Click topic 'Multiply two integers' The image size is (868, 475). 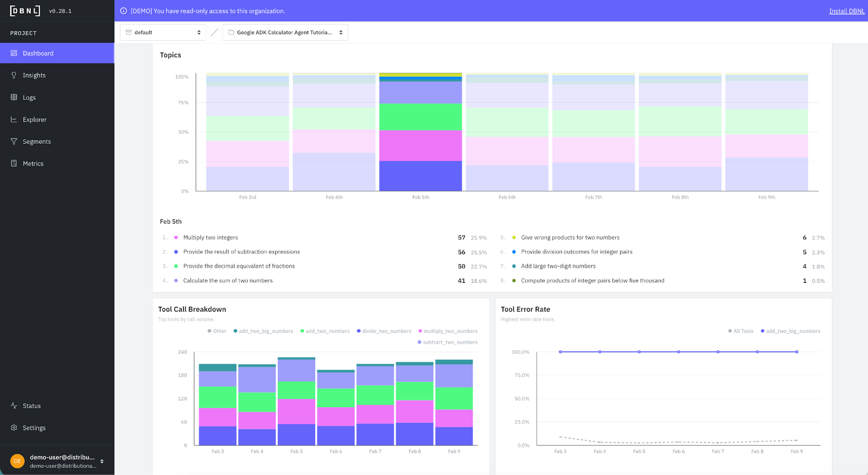click(210, 238)
